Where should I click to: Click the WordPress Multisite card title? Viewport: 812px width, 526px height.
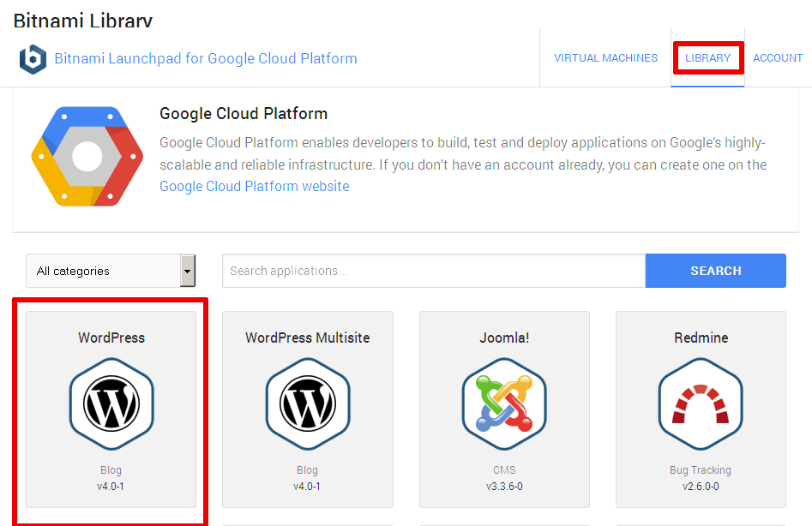[308, 338]
